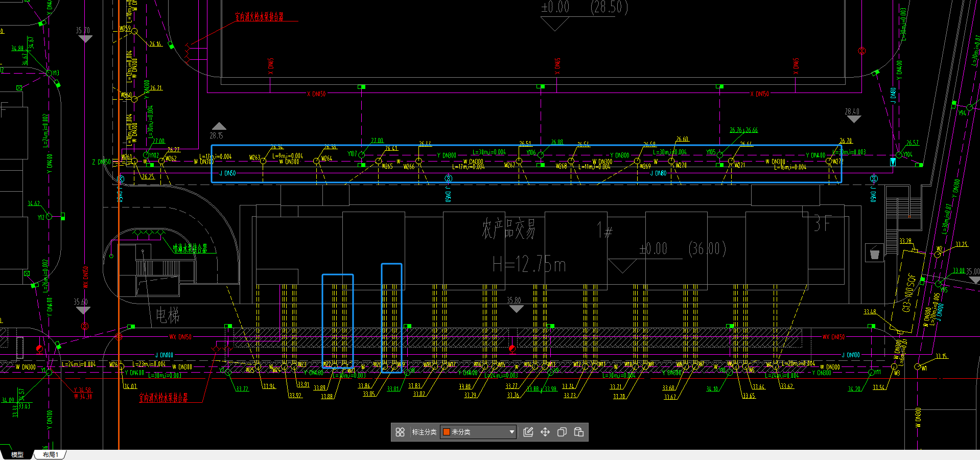Click the 3F floor label
980x460 pixels.
pos(822,223)
